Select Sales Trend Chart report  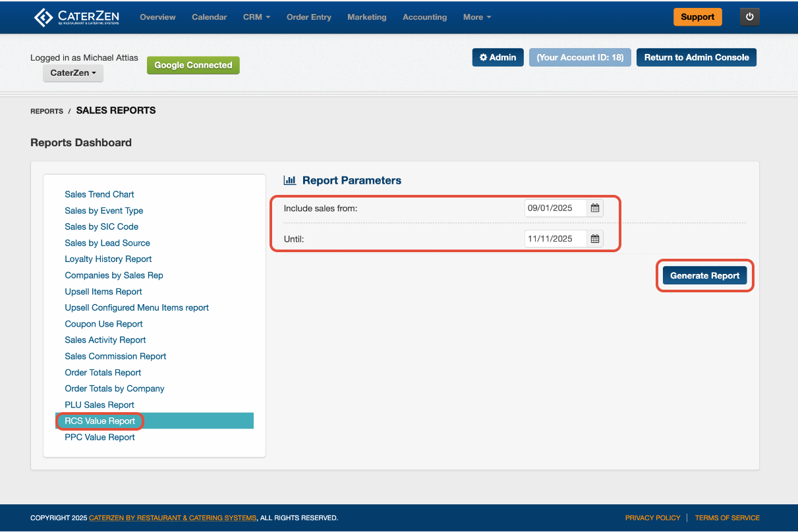click(x=100, y=194)
